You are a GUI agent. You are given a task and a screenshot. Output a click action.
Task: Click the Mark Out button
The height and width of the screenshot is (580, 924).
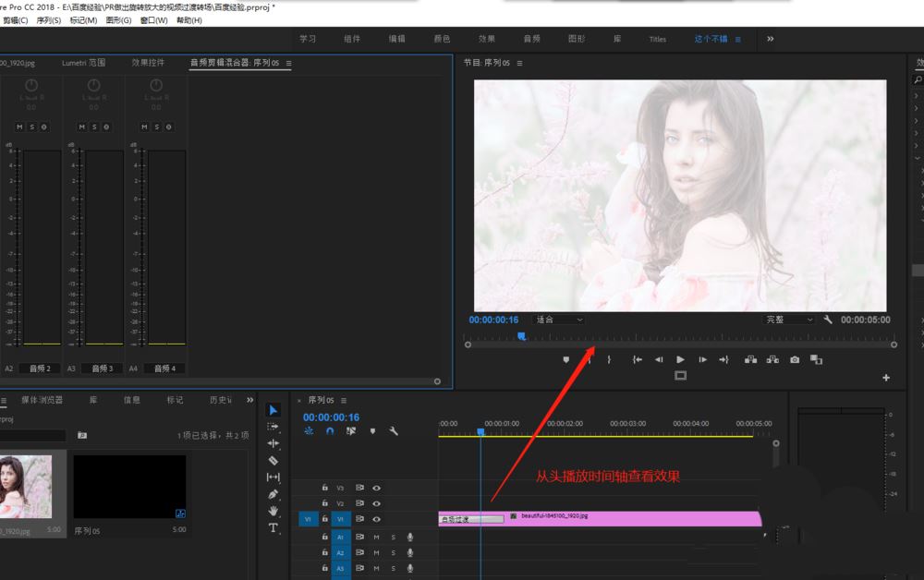[x=609, y=360]
